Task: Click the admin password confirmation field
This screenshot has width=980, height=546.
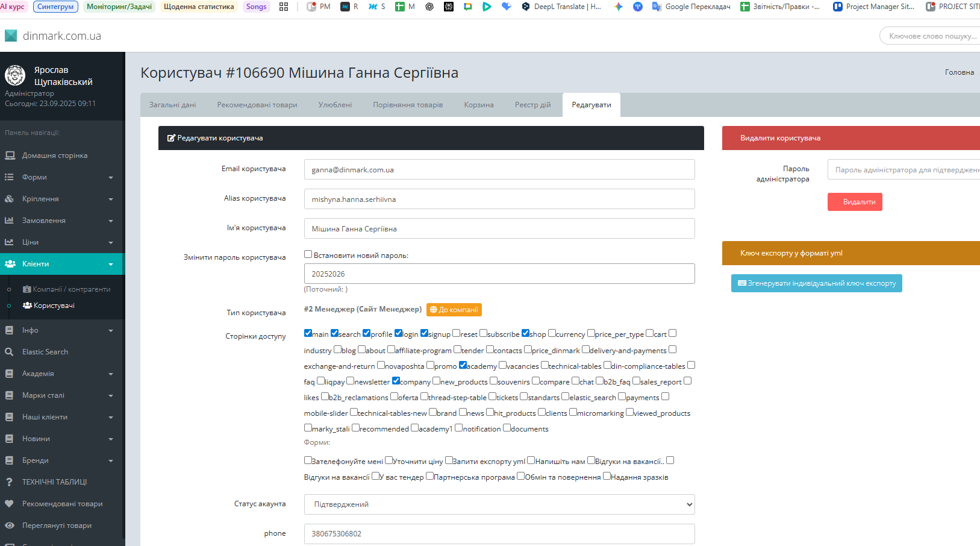Action: click(x=904, y=170)
